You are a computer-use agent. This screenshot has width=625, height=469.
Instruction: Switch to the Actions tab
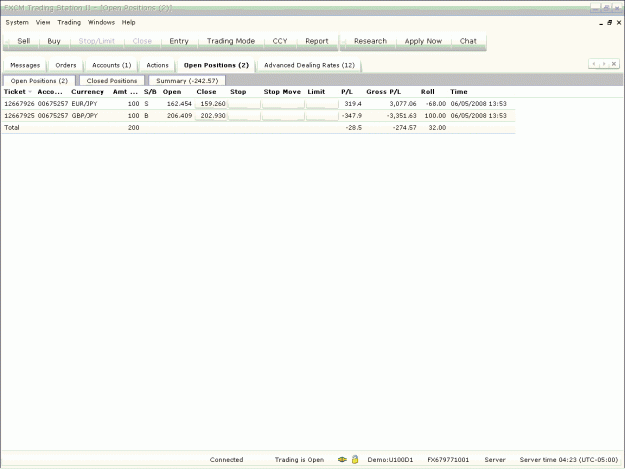tap(157, 65)
